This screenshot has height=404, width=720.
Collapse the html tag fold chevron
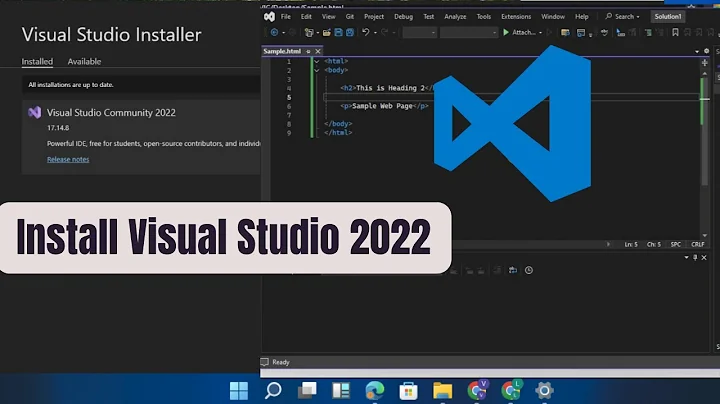pyautogui.click(x=316, y=61)
